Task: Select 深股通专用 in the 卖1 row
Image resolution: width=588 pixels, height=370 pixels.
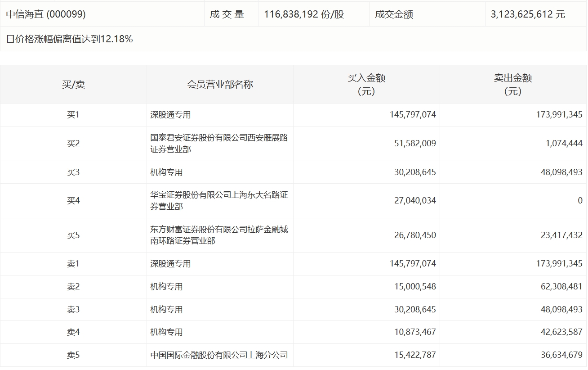Action: coord(170,264)
